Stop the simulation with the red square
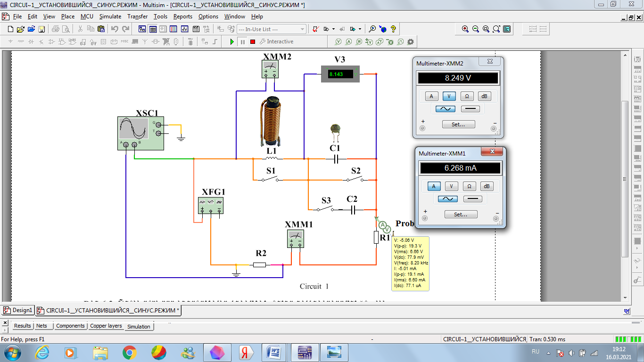The width and height of the screenshot is (644, 362). 253,41
